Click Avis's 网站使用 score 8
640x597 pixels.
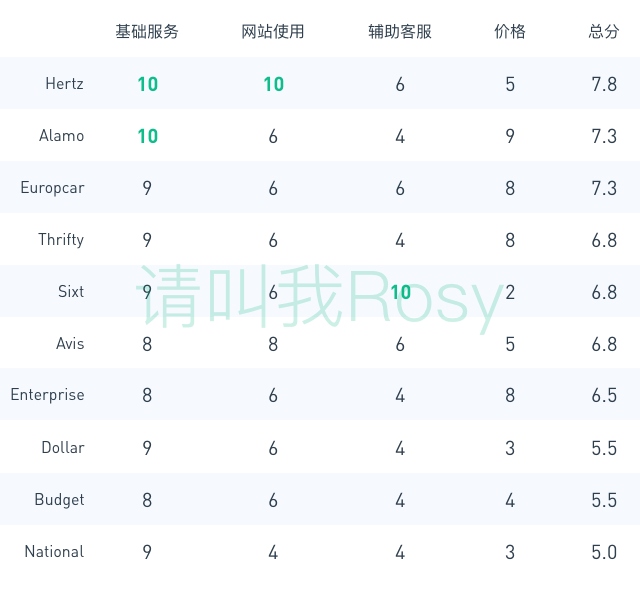273,344
